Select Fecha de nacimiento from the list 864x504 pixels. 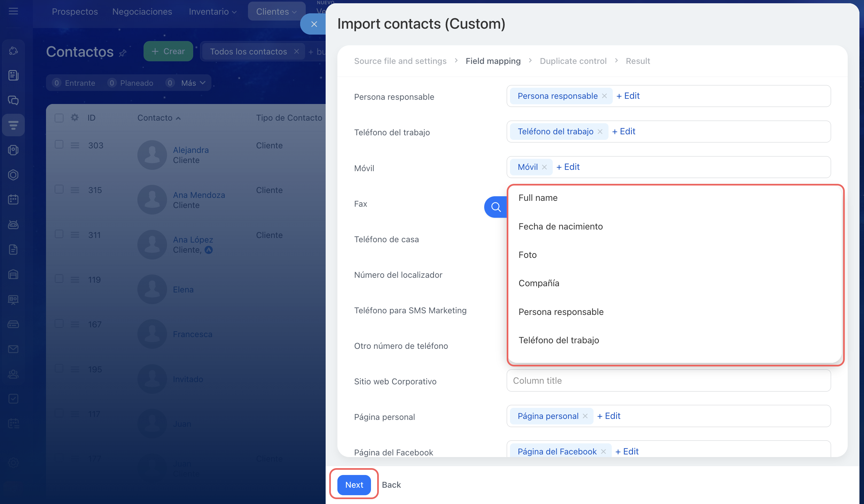click(560, 227)
